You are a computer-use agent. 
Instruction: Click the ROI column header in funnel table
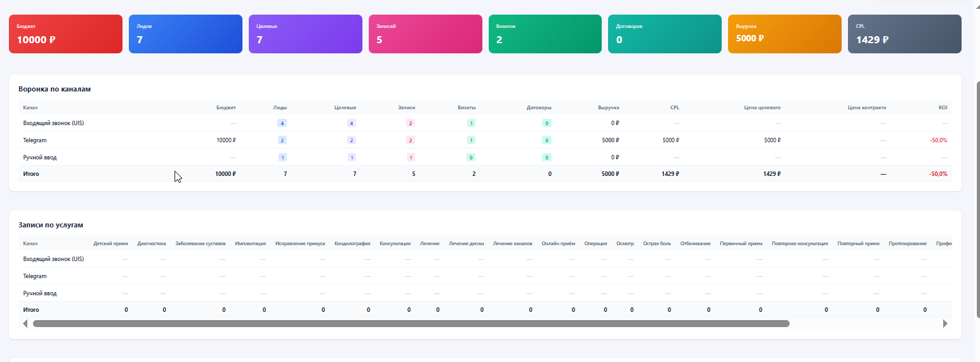click(943, 108)
